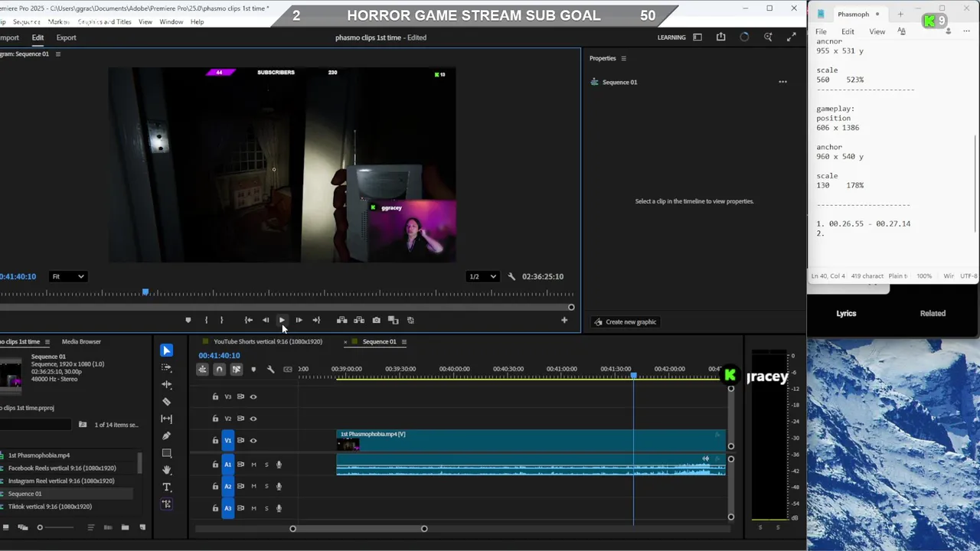Select the Razor tool
980x551 pixels.
click(x=166, y=401)
